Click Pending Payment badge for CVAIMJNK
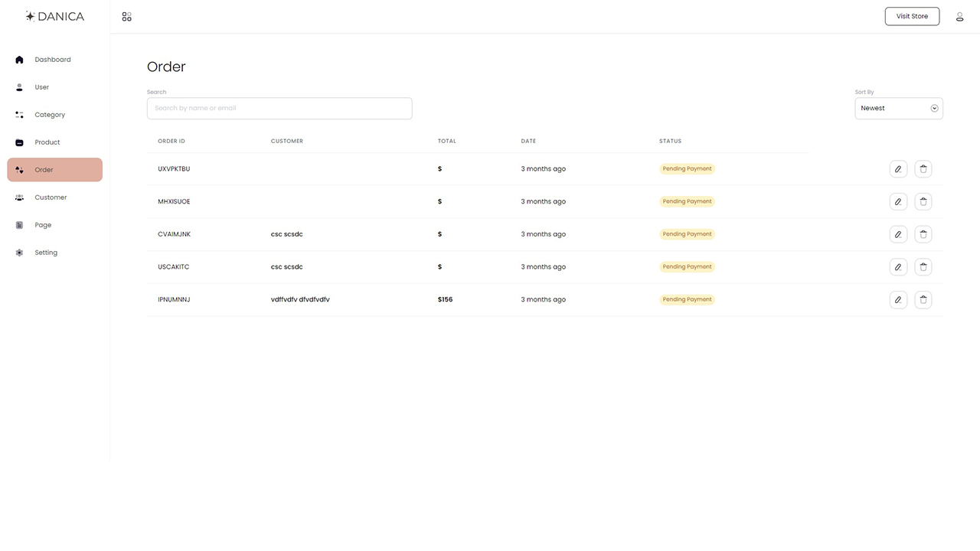The image size is (980, 551). point(688,234)
